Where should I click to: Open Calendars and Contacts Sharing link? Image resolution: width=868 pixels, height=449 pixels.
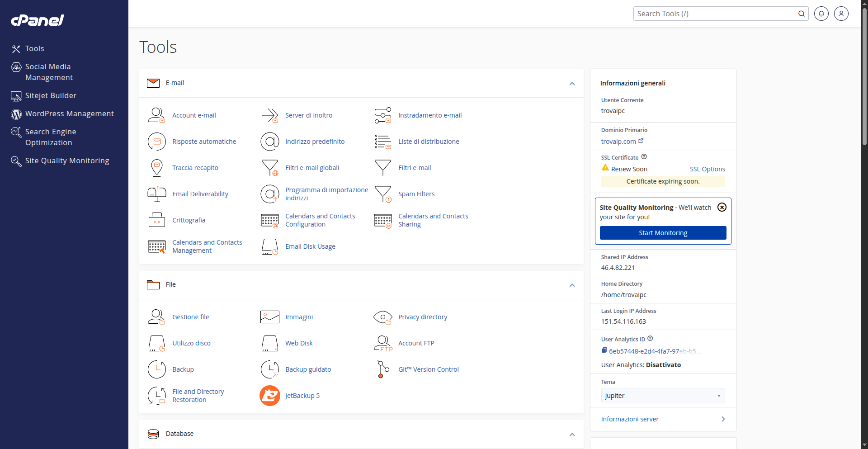point(433,220)
